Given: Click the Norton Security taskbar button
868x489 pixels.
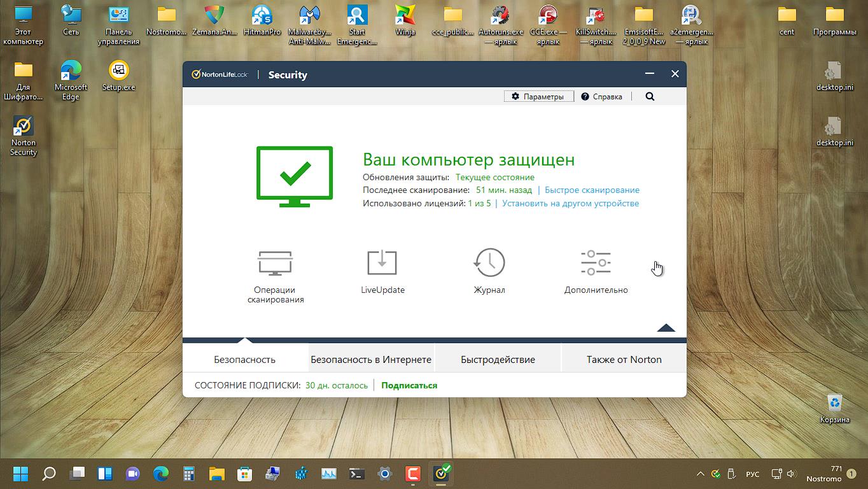Looking at the screenshot, I should (x=441, y=474).
